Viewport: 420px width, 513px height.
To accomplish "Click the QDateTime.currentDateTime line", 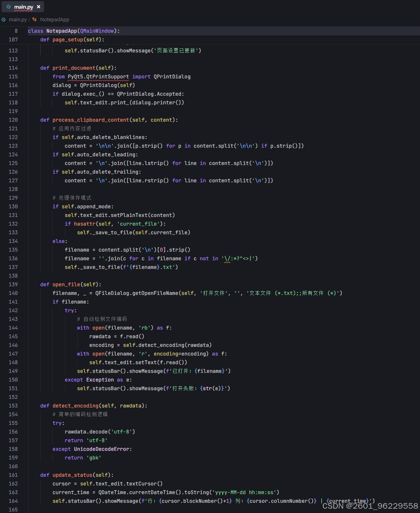I will [166, 492].
